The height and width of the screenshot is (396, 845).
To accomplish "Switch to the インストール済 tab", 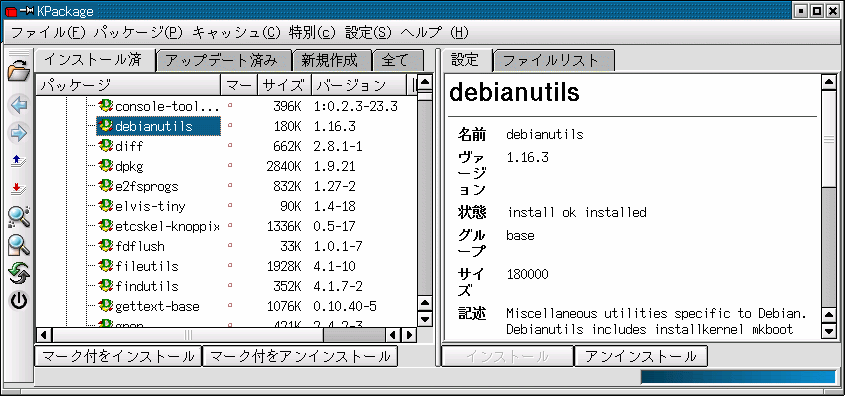I will 95,59.
